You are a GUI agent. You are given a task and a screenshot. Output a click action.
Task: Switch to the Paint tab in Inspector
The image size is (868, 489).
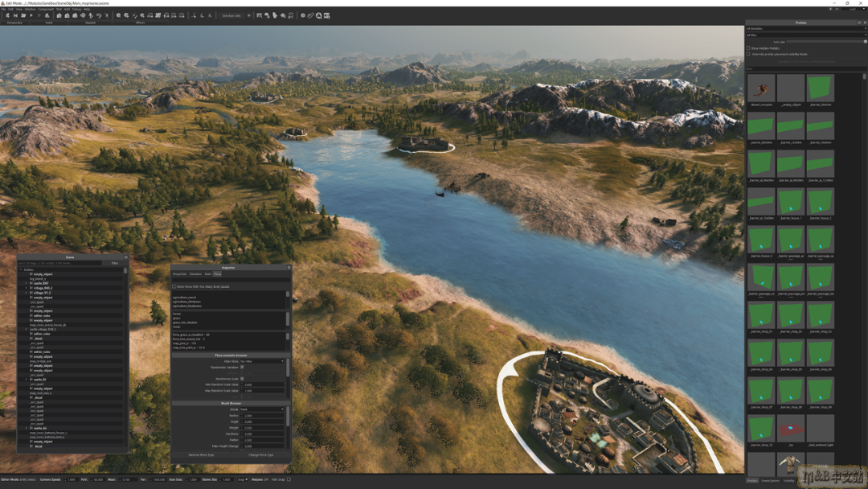[x=207, y=274]
